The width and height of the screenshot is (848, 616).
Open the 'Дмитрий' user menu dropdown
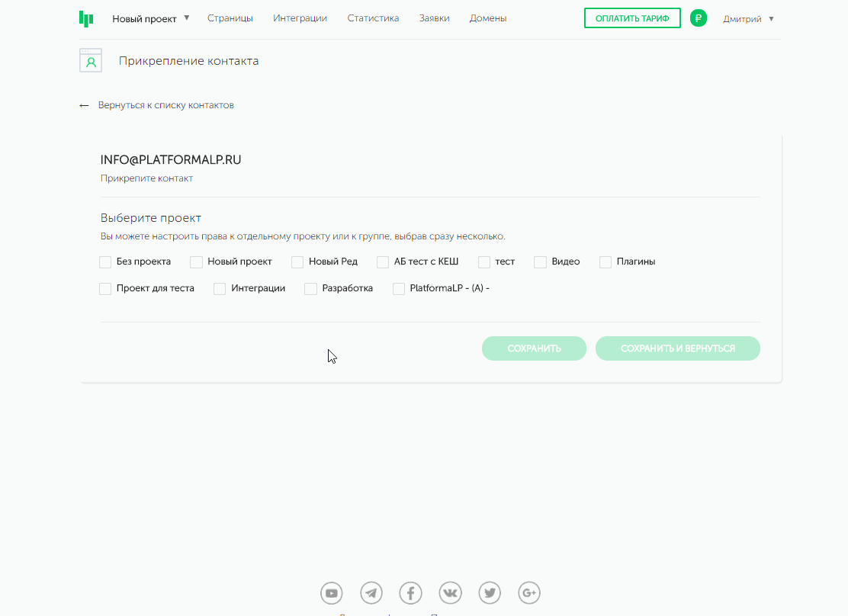748,18
